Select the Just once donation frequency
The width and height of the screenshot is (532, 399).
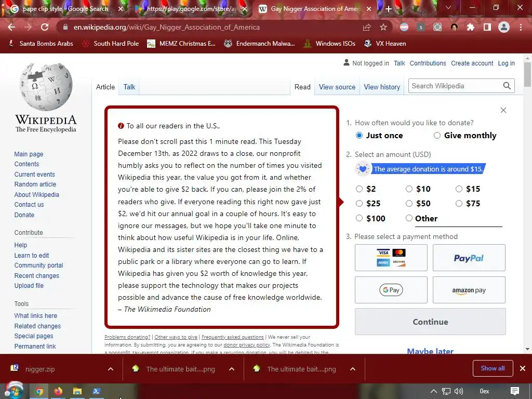pos(360,136)
